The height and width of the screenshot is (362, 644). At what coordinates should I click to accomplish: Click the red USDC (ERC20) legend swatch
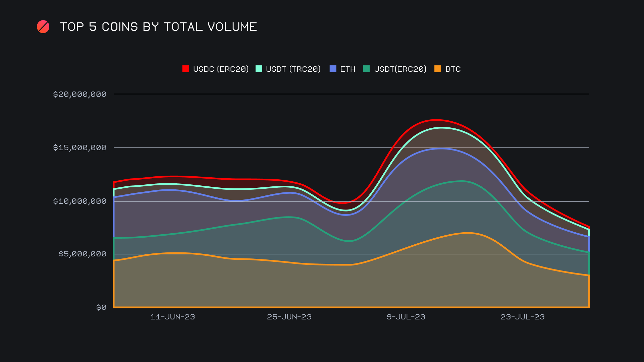(185, 69)
